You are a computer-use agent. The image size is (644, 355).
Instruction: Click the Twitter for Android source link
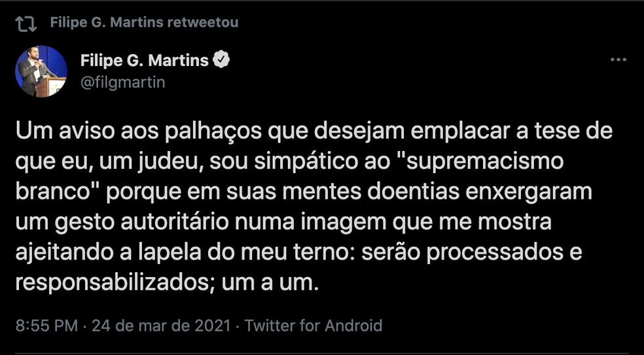point(313,326)
